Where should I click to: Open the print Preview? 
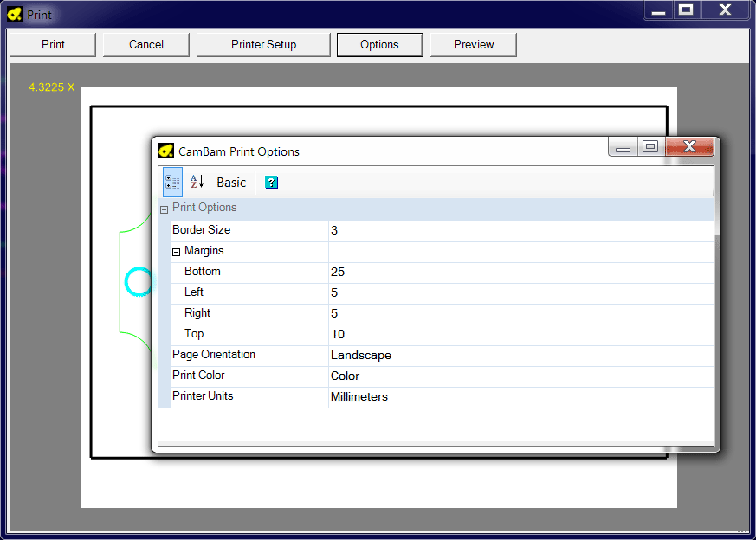(x=474, y=45)
